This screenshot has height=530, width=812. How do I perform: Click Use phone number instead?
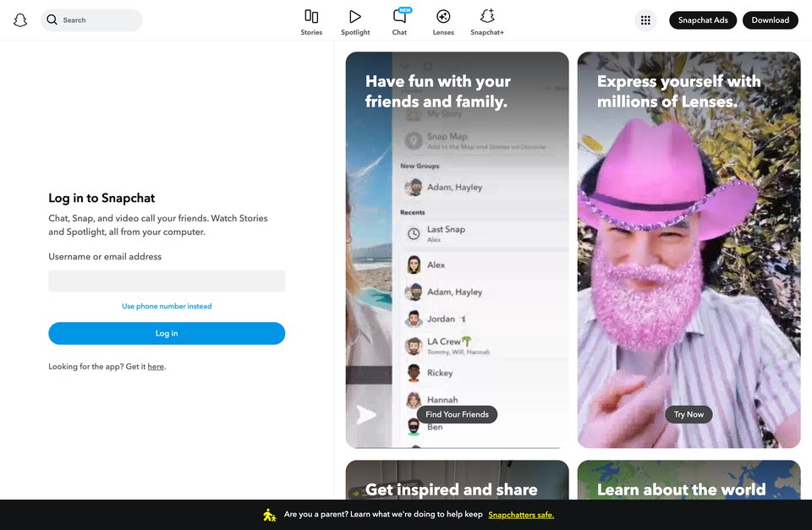[167, 306]
